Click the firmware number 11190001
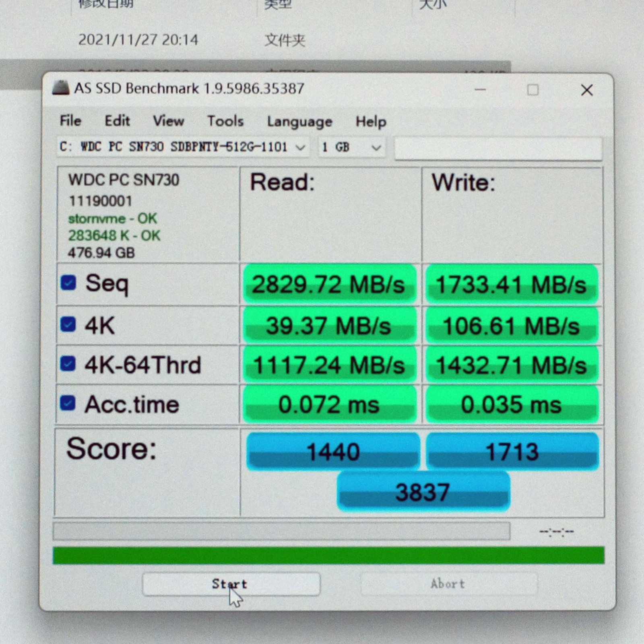The width and height of the screenshot is (644, 644). point(100,201)
